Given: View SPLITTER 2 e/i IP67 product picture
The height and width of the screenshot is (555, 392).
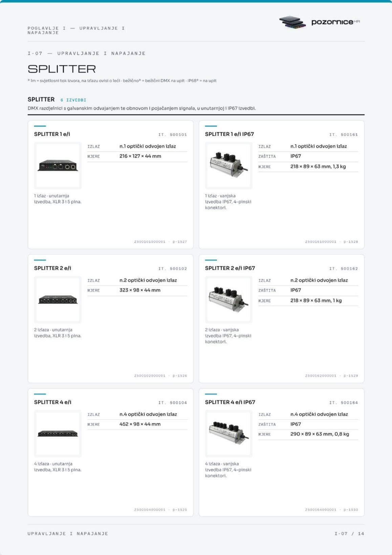Looking at the screenshot, I should point(229,300).
